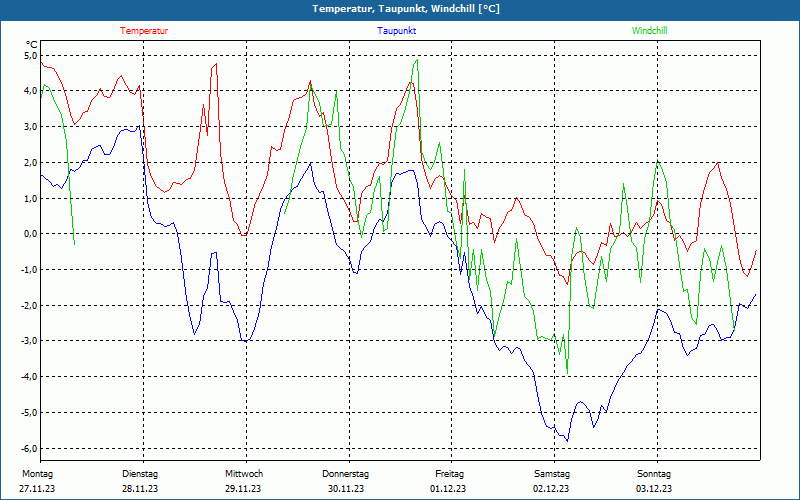Click the -6,0 y-axis value
Viewport: 800px width, 500px height.
click(x=29, y=448)
